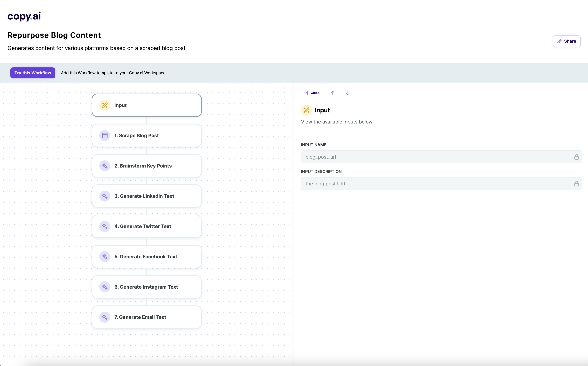Screen dimensions: 588x366
Task: Open the 5. Generate Facebook Text step
Action: click(x=146, y=257)
